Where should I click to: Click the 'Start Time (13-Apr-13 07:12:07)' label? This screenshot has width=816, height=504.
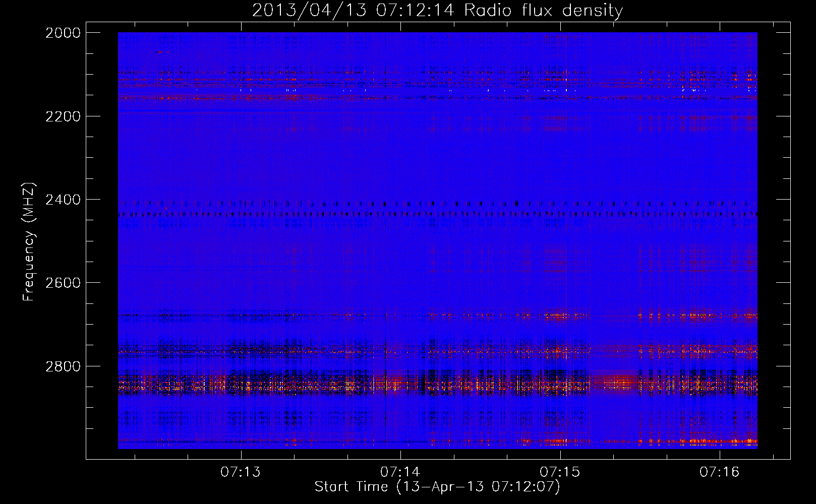click(x=437, y=487)
